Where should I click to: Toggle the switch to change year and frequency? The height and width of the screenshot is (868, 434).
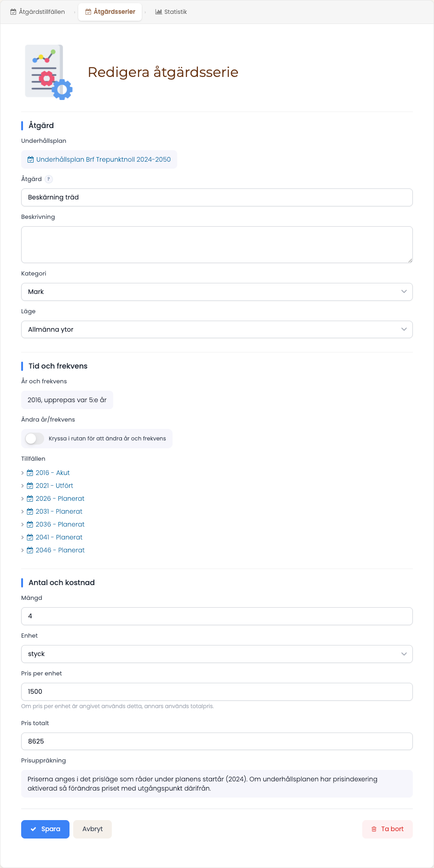coord(35,439)
